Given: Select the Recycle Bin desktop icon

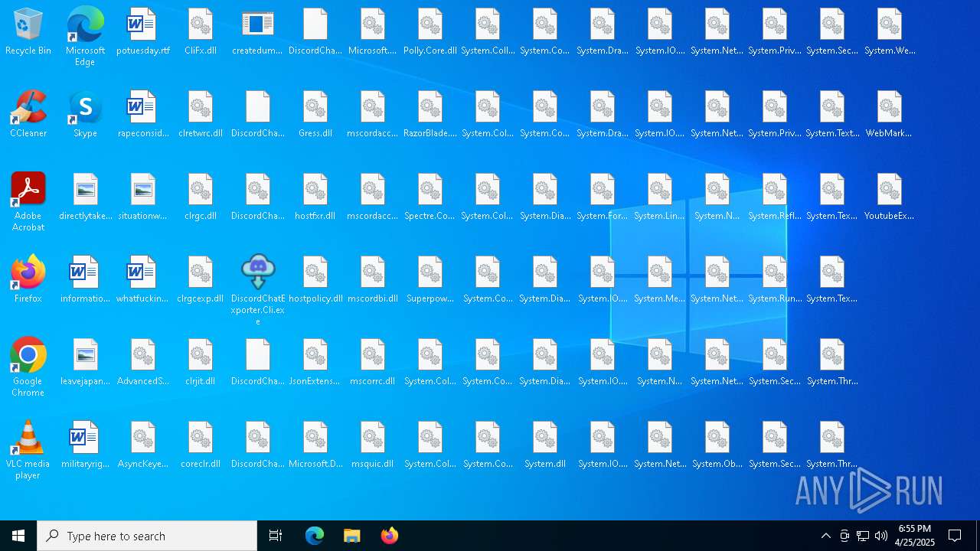Looking at the screenshot, I should point(28,32).
